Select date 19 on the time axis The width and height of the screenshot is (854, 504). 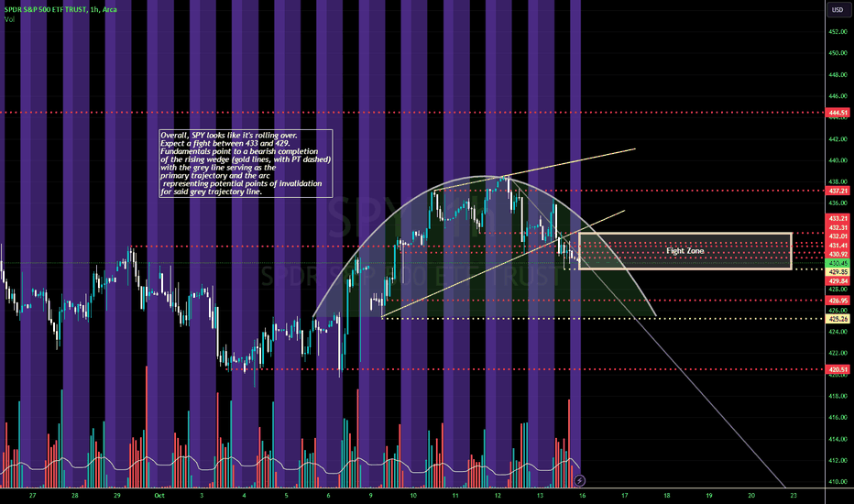point(709,495)
